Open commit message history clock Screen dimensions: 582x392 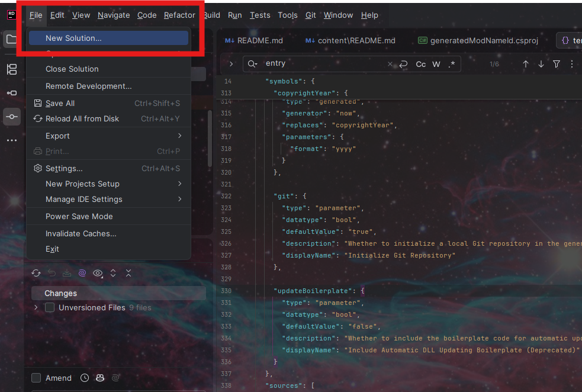85,378
